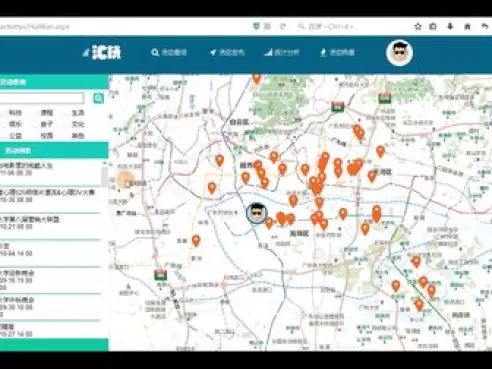Click the 汇玩 logo in the header
The width and height of the screenshot is (492, 369).
(x=102, y=53)
